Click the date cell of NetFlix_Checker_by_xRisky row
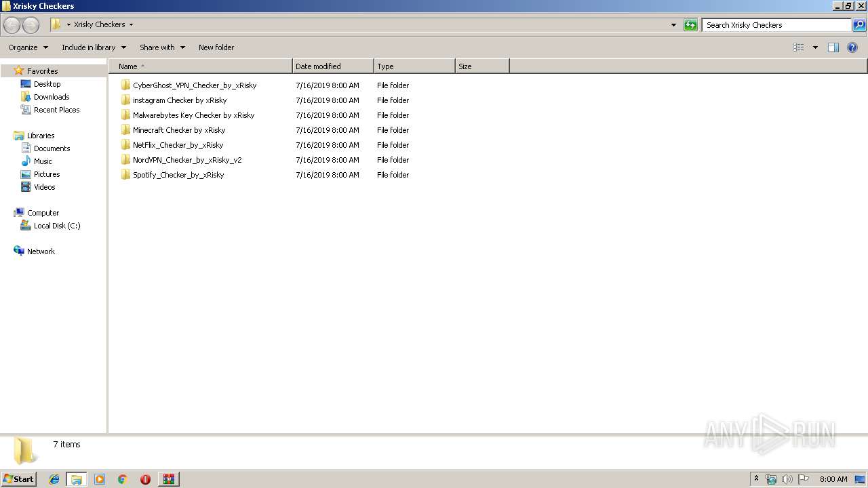Screen dimensions: 868x488 click(x=328, y=145)
